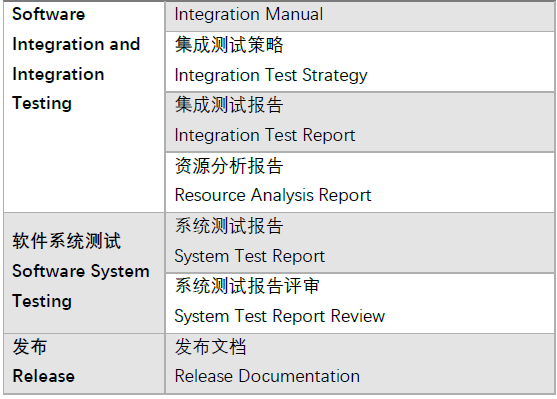
Task: Click the 系统测试报告 cell text
Action: point(229,226)
